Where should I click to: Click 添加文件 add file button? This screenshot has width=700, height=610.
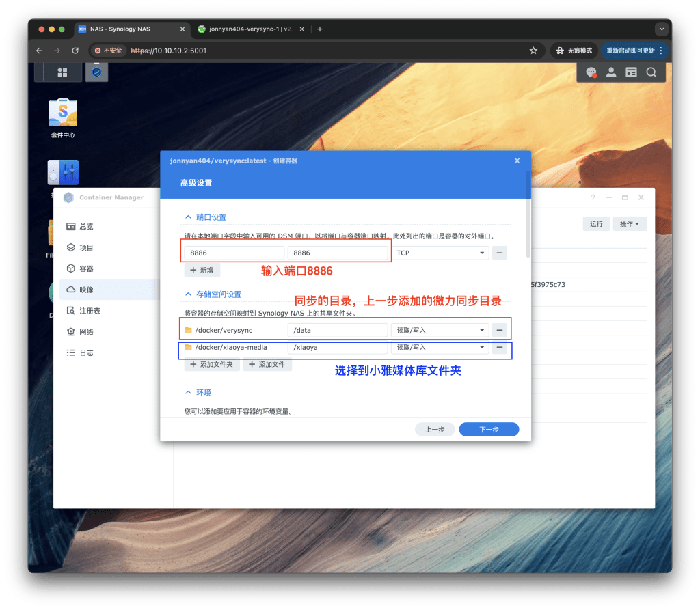(x=267, y=365)
